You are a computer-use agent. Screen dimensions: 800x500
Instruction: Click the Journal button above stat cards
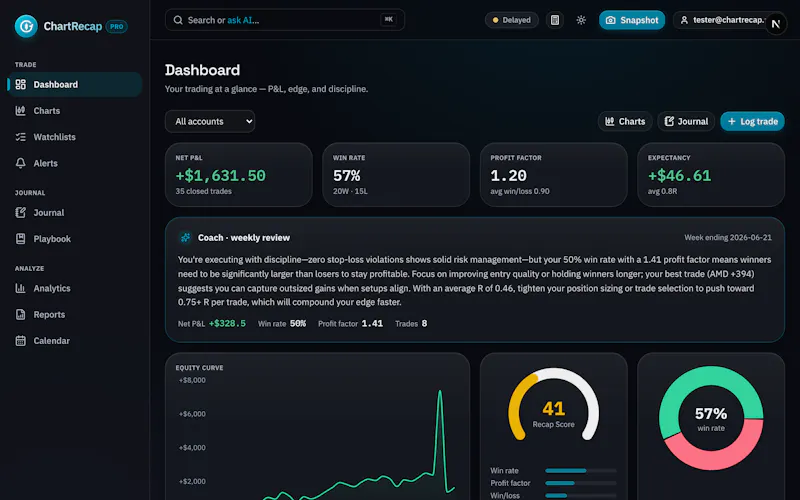click(x=686, y=121)
